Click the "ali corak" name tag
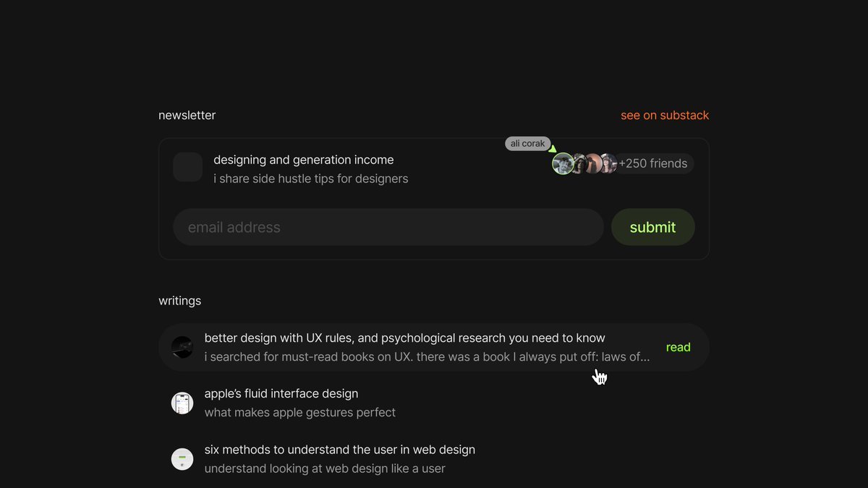868x488 pixels. [x=528, y=144]
